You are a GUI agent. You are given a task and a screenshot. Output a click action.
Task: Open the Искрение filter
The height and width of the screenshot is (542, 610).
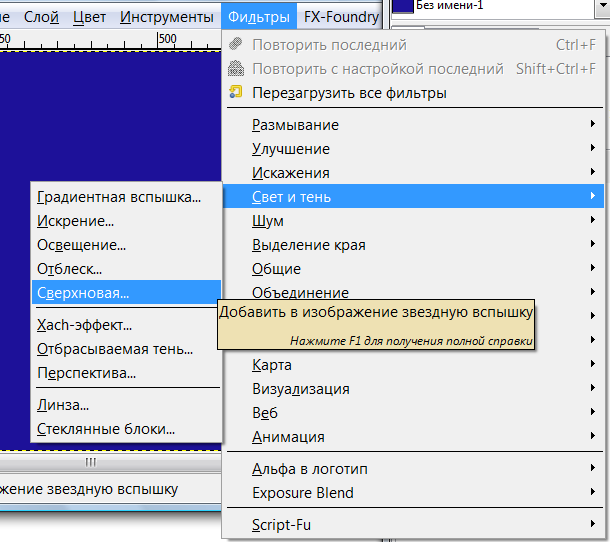tap(75, 221)
